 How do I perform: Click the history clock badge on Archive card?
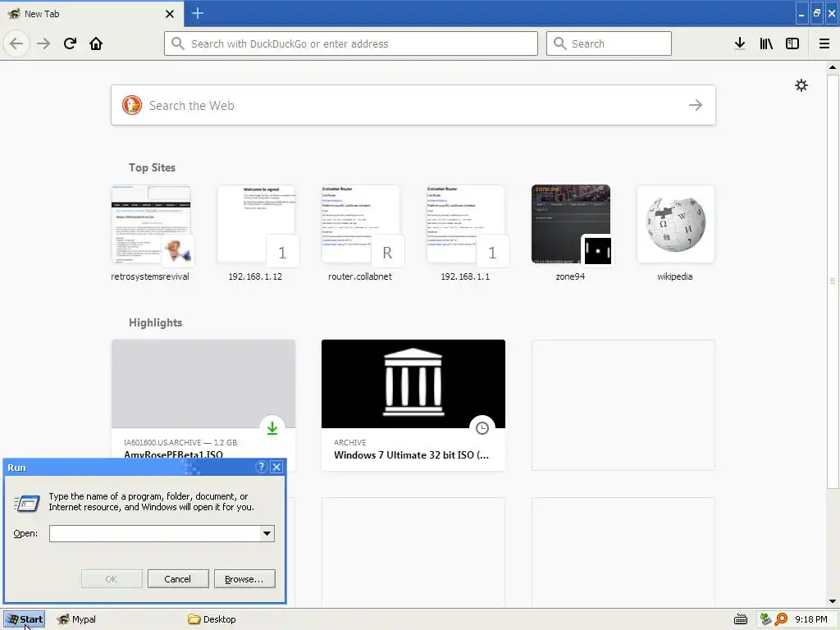482,428
